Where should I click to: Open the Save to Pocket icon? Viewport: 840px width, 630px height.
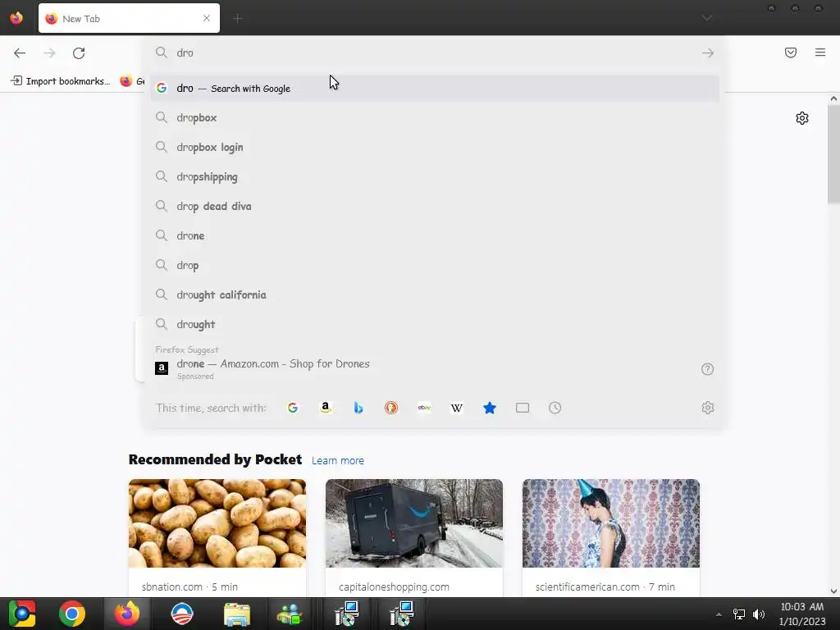tap(790, 52)
